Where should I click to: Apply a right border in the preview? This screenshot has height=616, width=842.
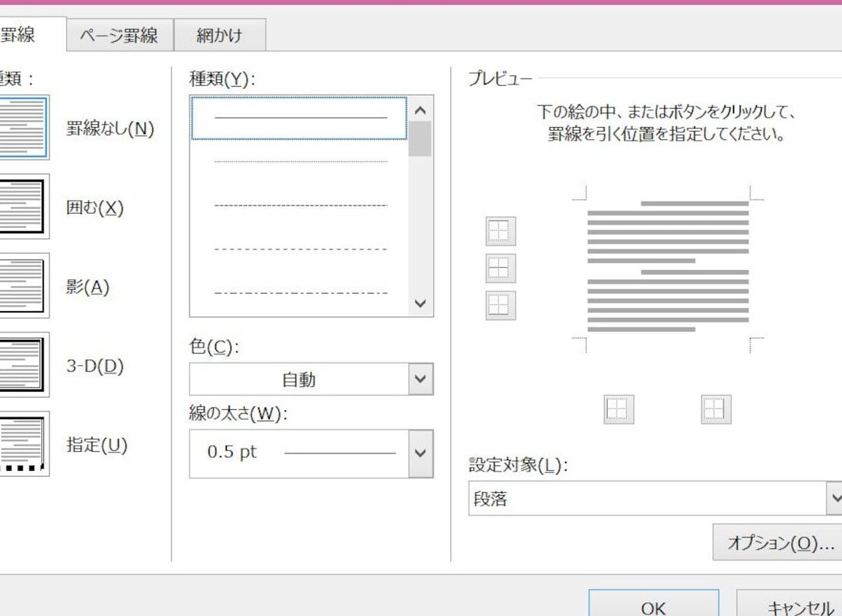(x=713, y=409)
